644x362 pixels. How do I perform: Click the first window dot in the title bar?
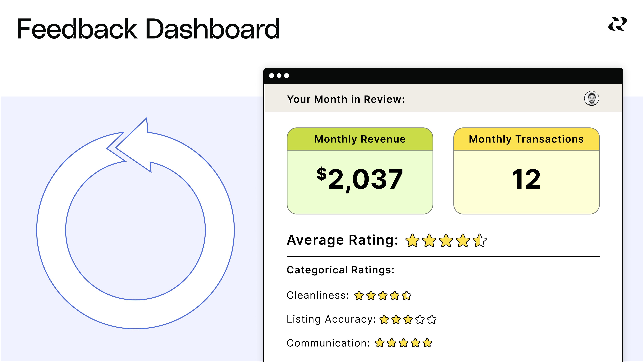pyautogui.click(x=272, y=76)
